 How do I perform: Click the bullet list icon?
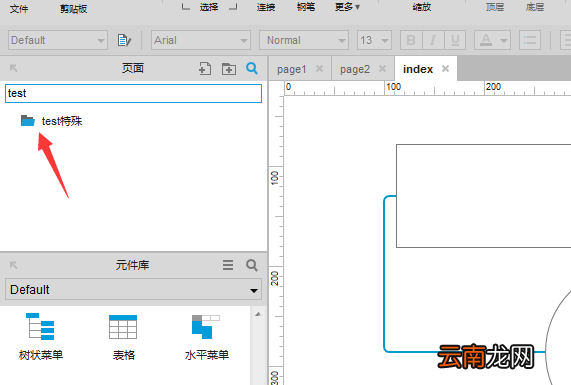coord(530,40)
